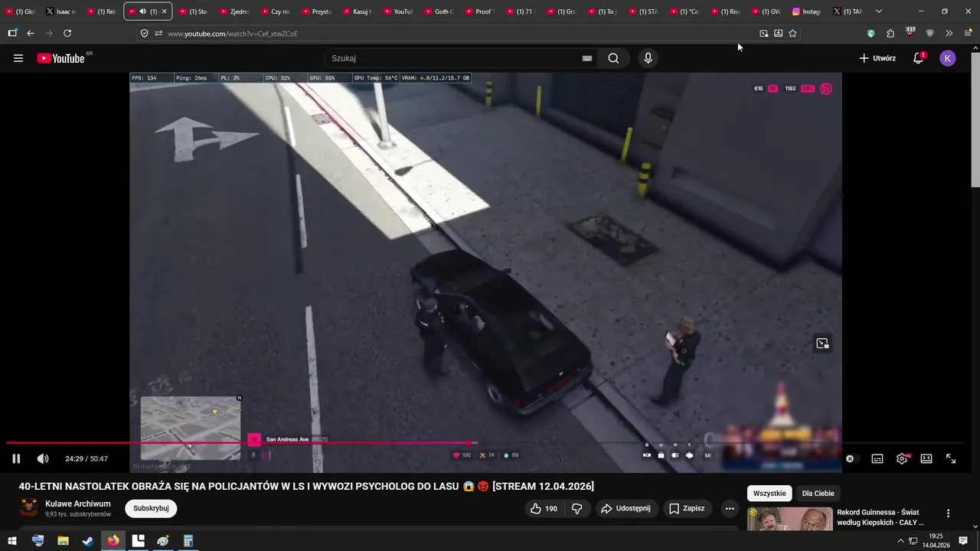Go forward in browser history
980x551 pixels.
(x=49, y=33)
